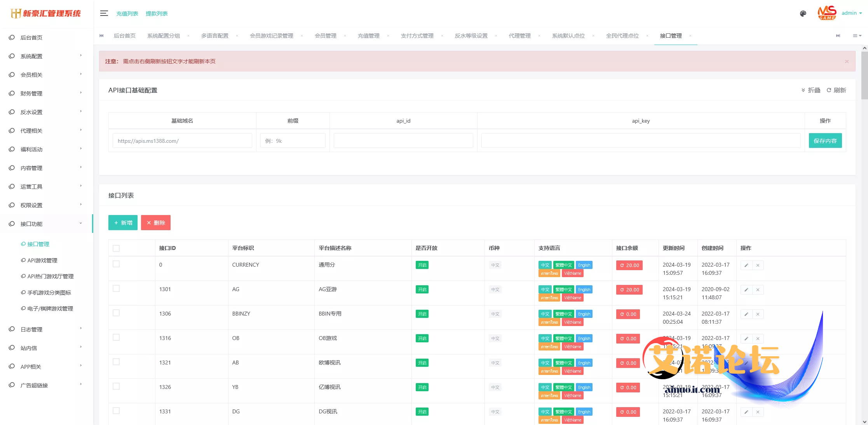Click edit pencil icon for CURRENCY row

(746, 265)
